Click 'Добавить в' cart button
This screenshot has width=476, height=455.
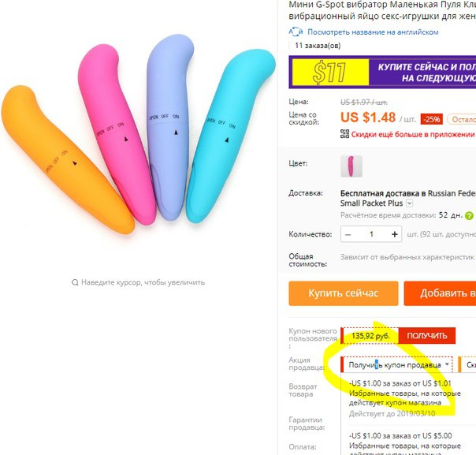click(440, 293)
